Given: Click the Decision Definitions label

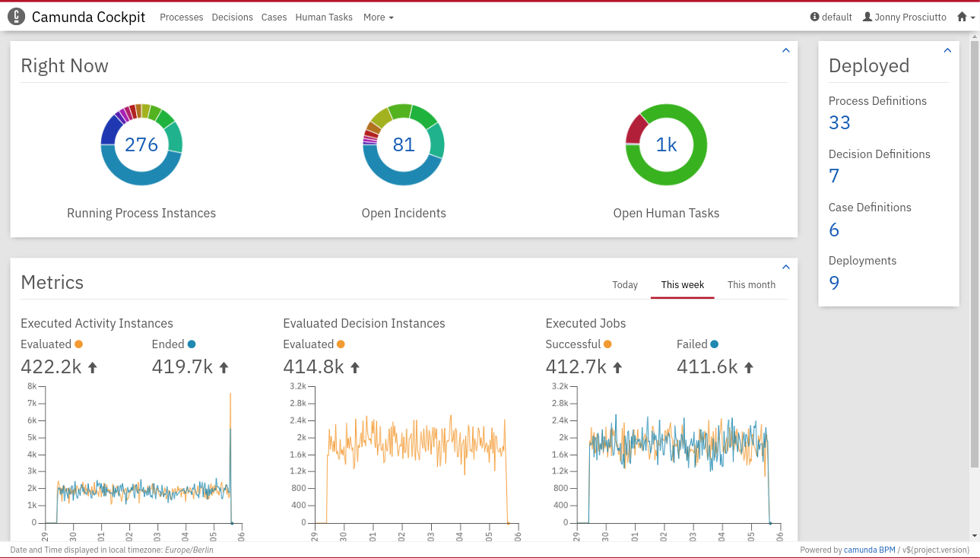Looking at the screenshot, I should point(880,154).
